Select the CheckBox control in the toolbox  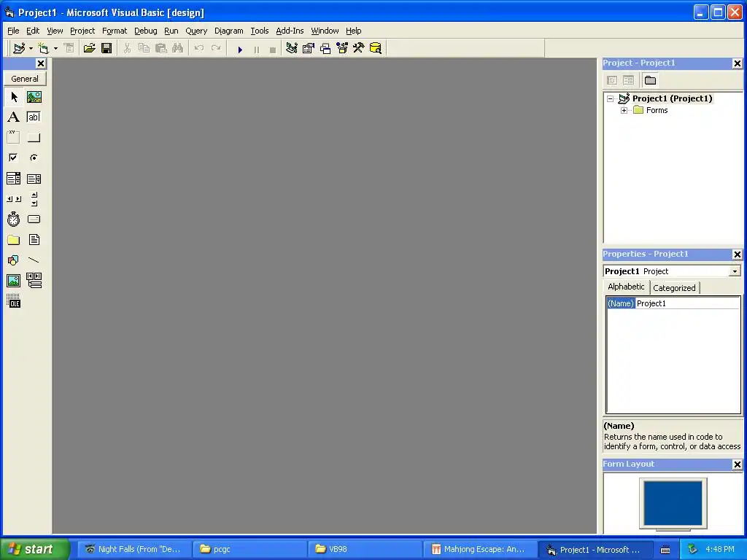(x=14, y=157)
